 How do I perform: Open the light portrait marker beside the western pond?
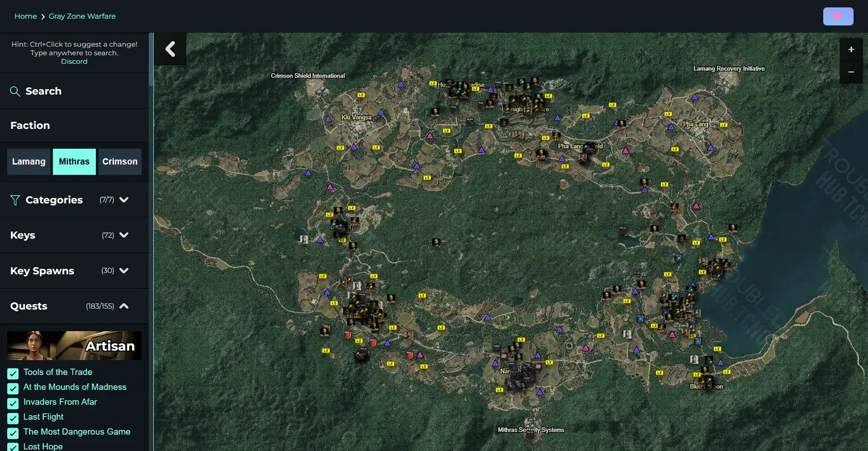(x=304, y=239)
